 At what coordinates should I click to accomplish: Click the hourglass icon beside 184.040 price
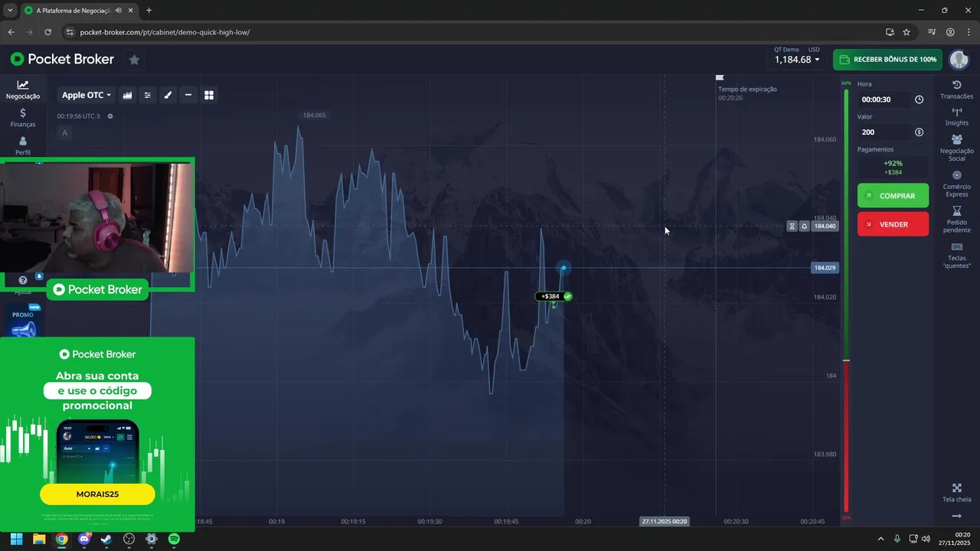(792, 227)
